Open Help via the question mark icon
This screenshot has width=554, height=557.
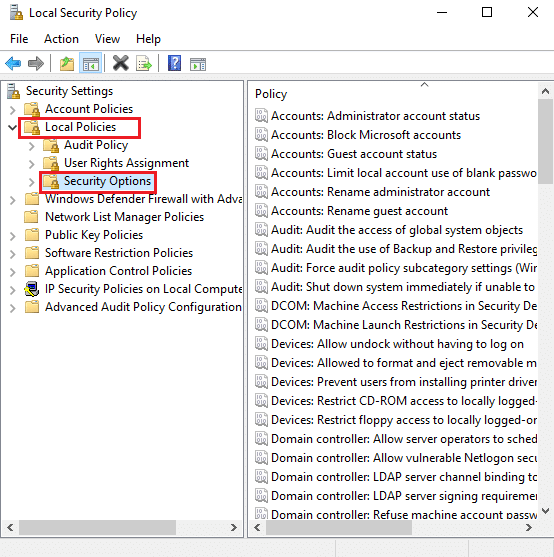pos(174,64)
